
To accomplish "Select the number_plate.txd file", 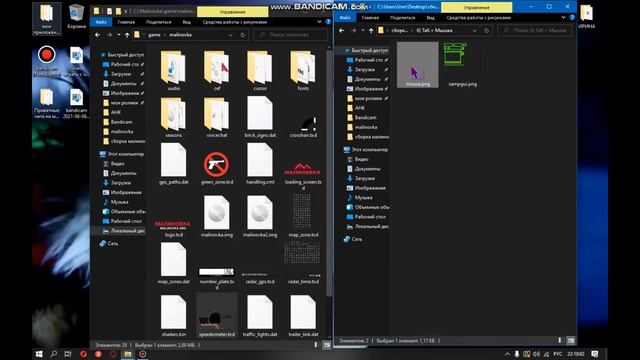I will [x=217, y=278].
